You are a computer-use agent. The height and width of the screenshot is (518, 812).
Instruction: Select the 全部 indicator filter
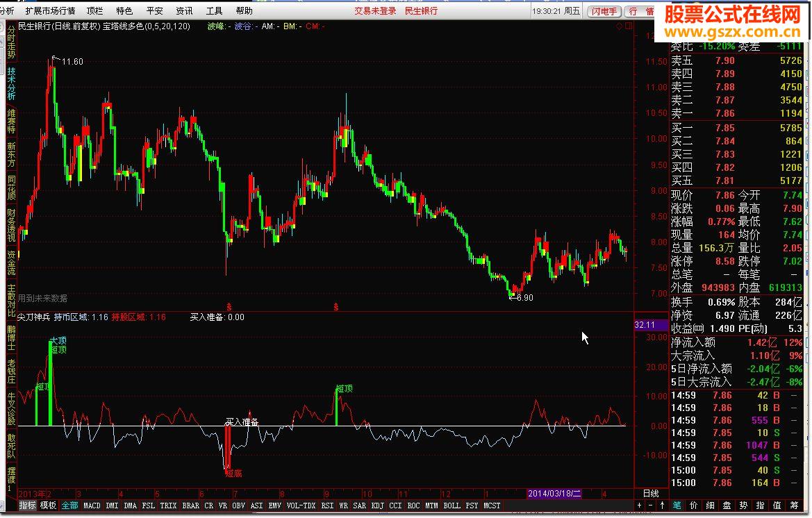pos(69,505)
